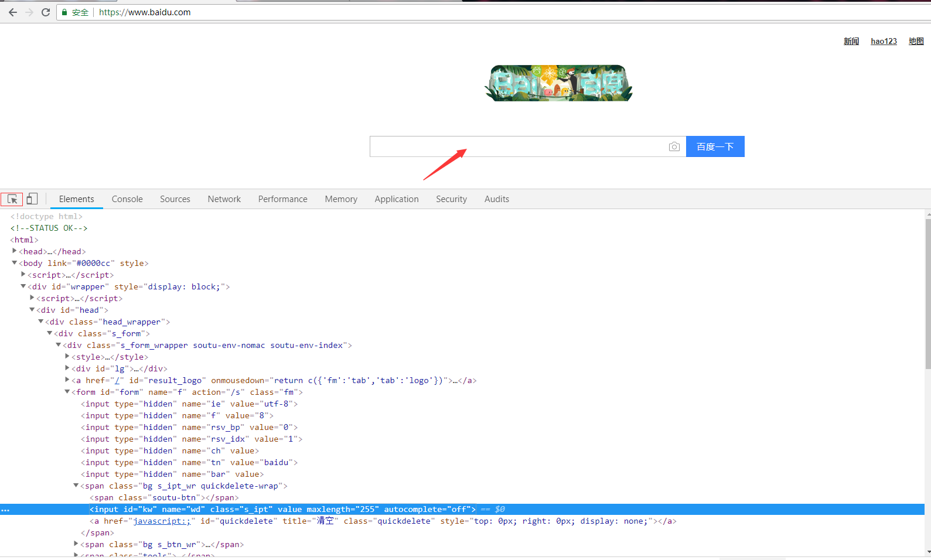Open the Performance tab
Viewport: 931px width, 560px height.
283,199
